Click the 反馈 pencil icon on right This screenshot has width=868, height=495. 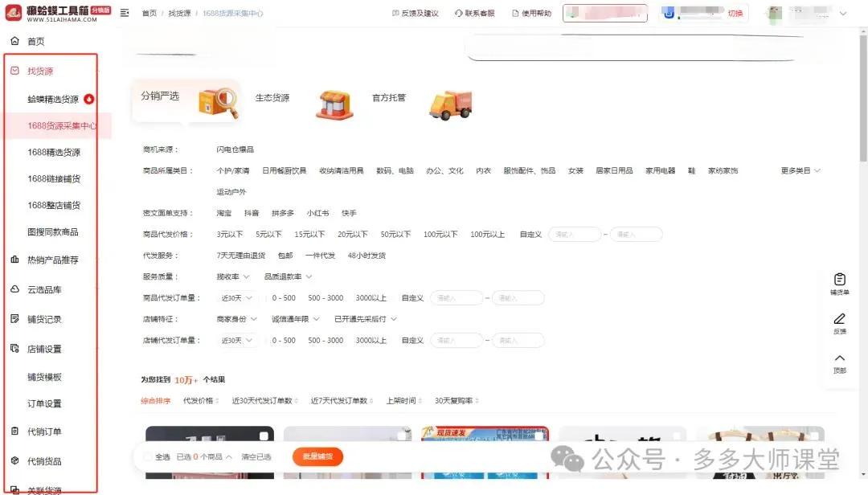click(x=839, y=319)
